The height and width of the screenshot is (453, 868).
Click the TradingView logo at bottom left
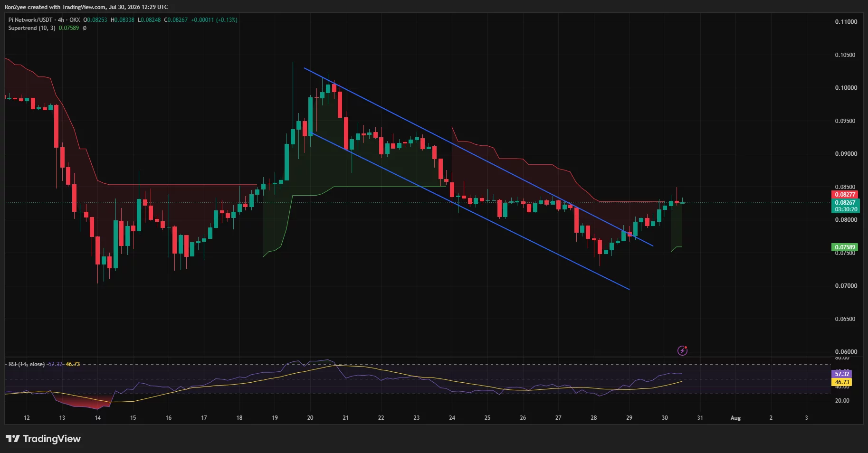coord(43,439)
